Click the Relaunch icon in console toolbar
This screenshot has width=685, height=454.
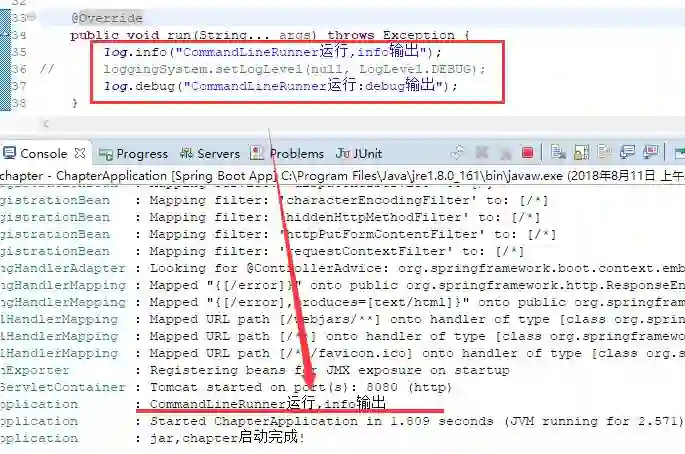point(458,152)
